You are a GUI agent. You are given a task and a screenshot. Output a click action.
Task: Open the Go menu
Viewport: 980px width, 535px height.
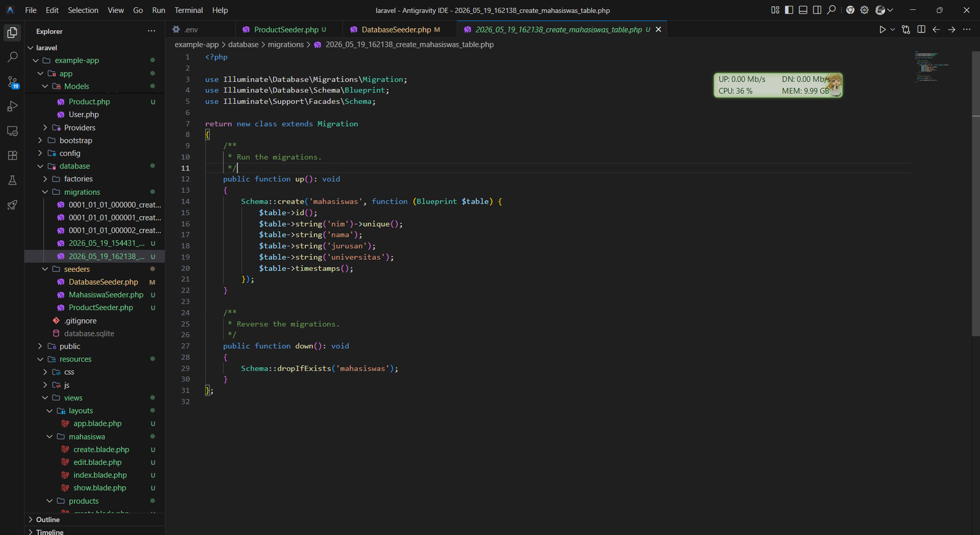[138, 10]
